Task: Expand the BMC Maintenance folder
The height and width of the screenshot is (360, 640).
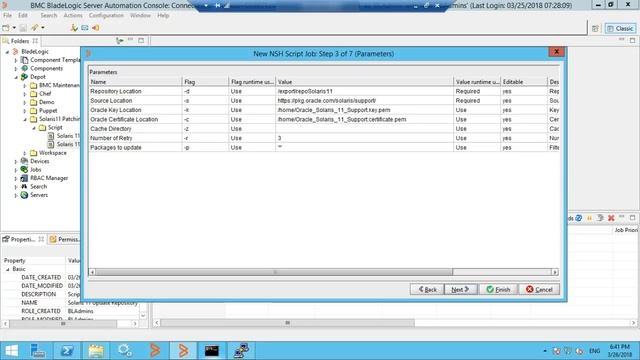Action: click(x=25, y=86)
